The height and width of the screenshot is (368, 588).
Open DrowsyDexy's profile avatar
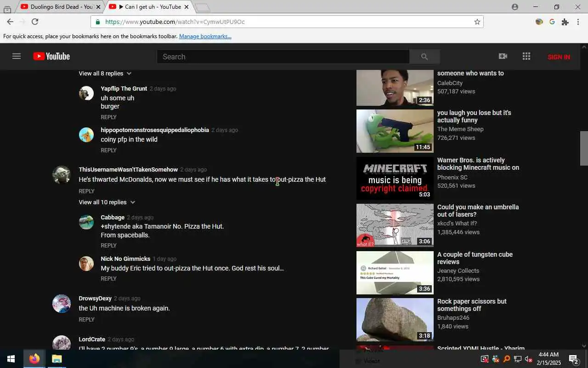62,304
